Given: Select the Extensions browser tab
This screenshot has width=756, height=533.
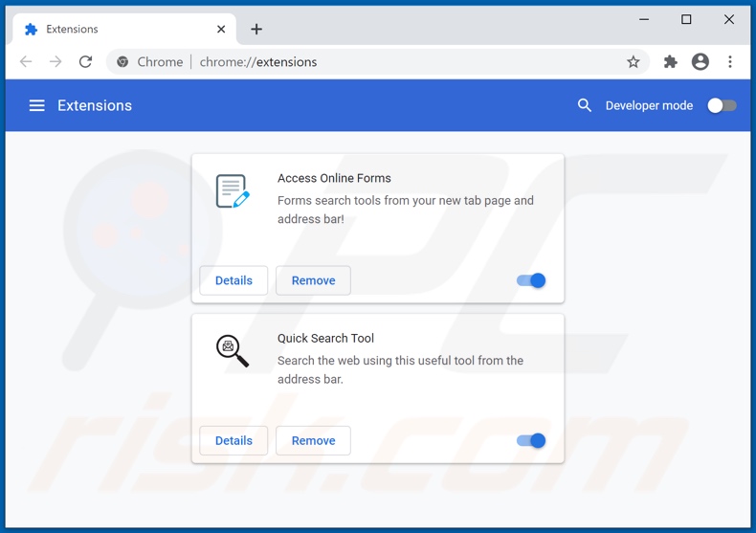Looking at the screenshot, I should tap(124, 30).
